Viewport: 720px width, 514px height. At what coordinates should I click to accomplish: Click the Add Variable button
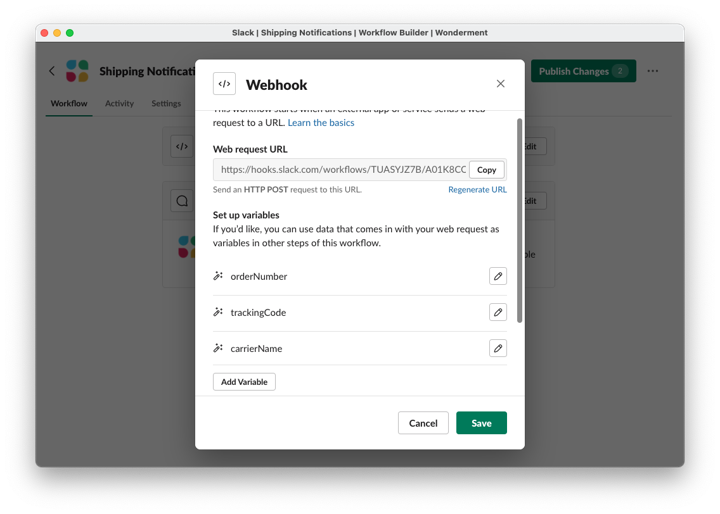244,382
